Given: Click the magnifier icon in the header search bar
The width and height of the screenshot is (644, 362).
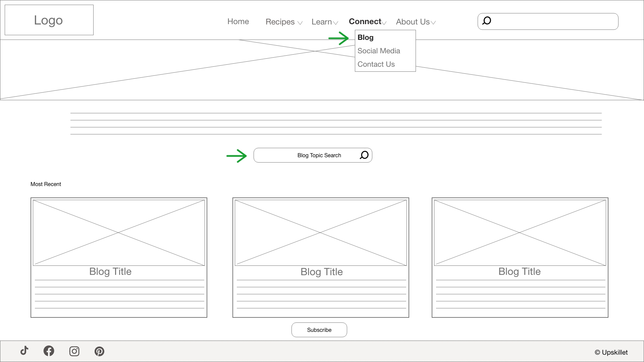Looking at the screenshot, I should point(487,21).
